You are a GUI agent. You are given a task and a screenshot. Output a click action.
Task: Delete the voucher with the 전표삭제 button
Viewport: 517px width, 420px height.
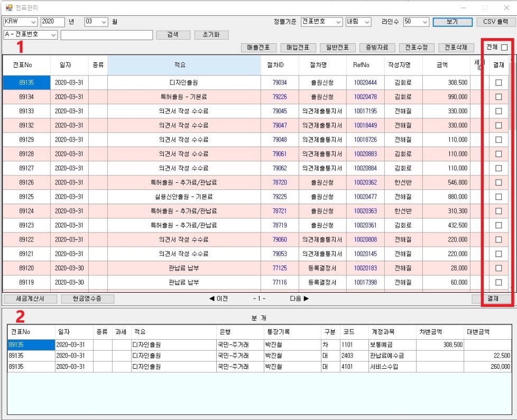pyautogui.click(x=456, y=48)
